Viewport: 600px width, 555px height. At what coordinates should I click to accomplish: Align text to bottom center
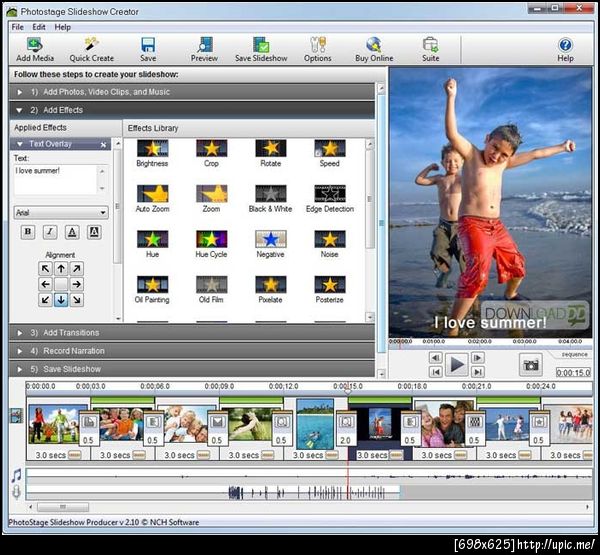tap(61, 300)
